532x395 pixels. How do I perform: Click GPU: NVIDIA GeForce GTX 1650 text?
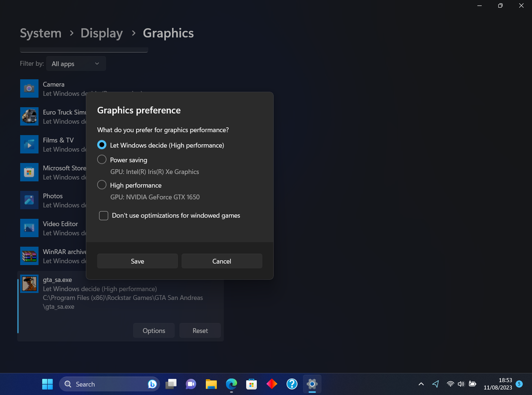[x=155, y=197]
